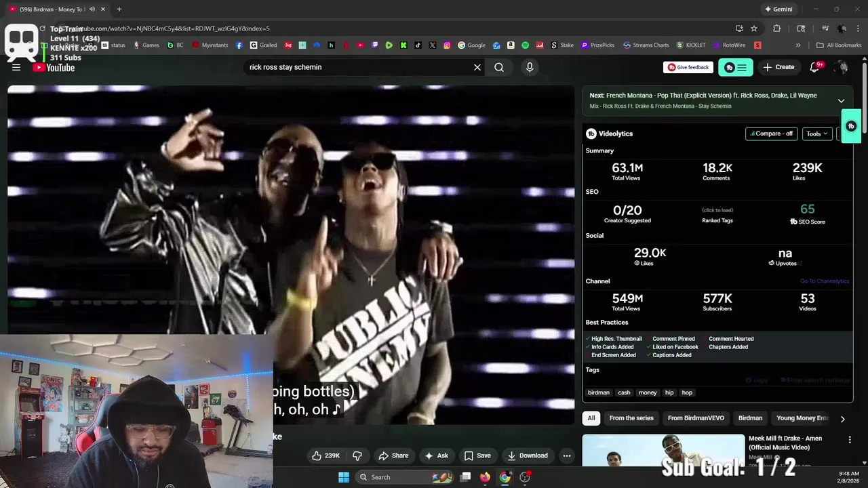The image size is (868, 488).
Task: Open the KICKLET bookmark
Action: tap(690, 45)
